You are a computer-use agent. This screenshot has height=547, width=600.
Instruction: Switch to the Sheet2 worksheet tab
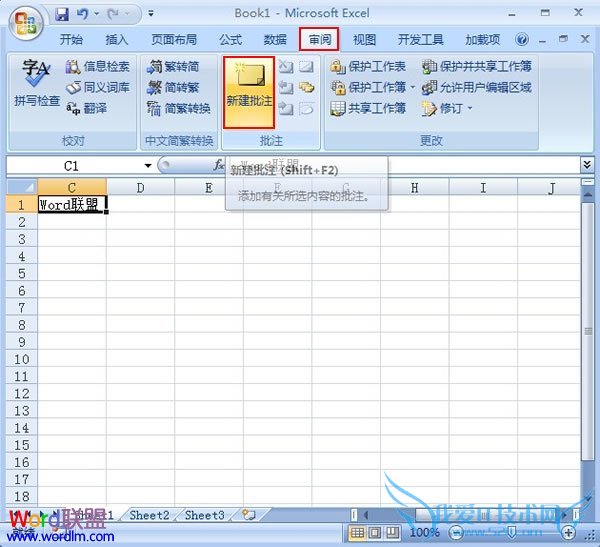[148, 515]
